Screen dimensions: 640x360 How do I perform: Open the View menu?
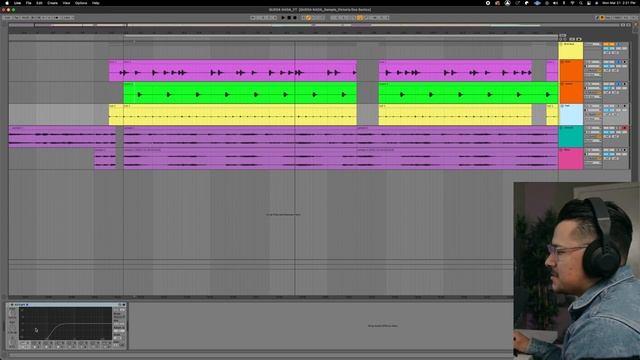pos(66,3)
